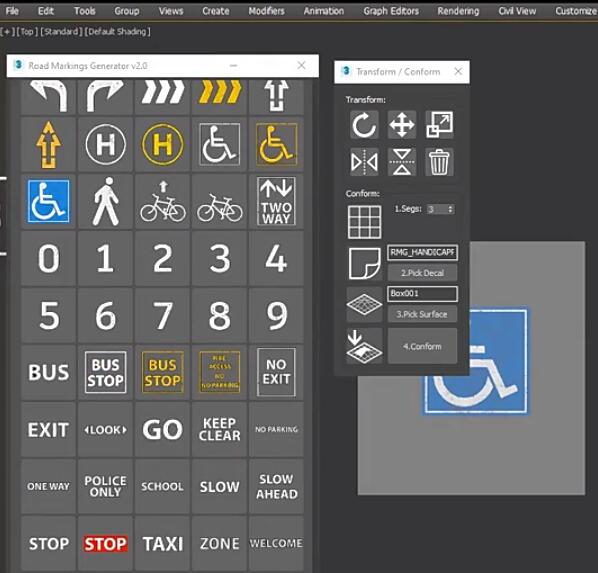
Task: Open the viewport Top view menu
Action: [27, 31]
